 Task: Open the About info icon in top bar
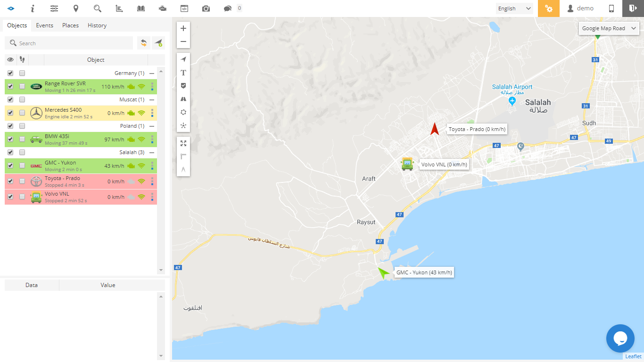[x=33, y=8]
